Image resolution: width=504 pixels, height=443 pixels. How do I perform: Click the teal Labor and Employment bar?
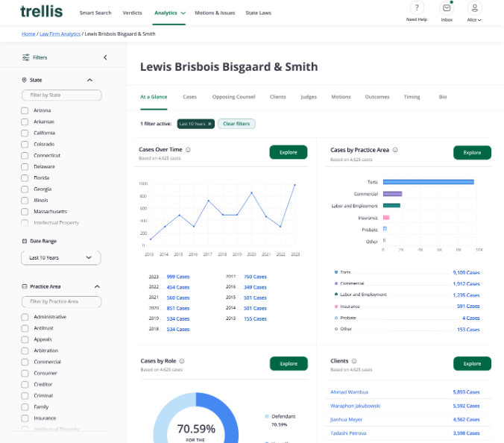(391, 205)
